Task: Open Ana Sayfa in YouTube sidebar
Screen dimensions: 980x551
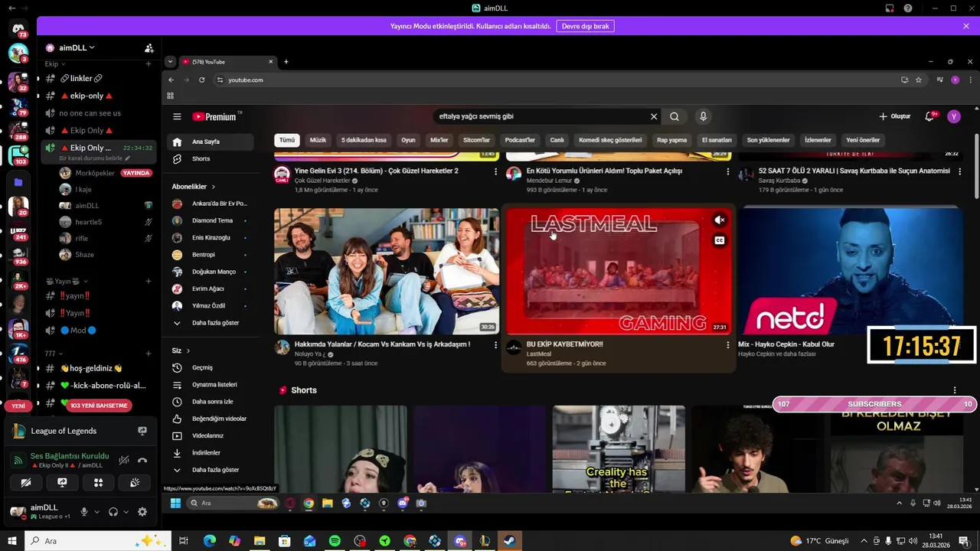Action: coord(210,142)
